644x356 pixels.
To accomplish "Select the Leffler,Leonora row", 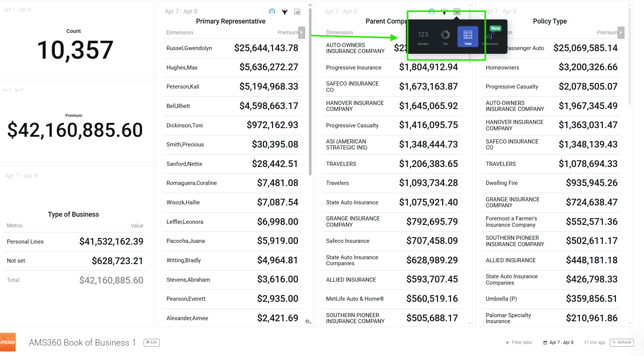I will (232, 222).
